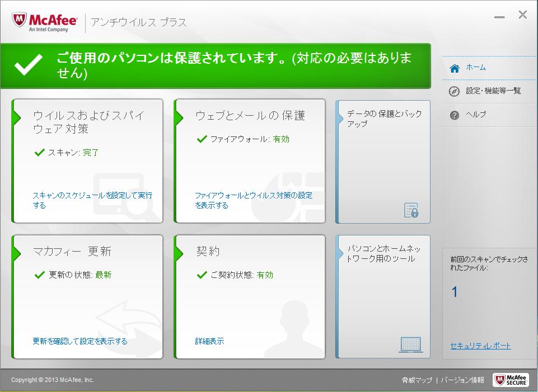Click the ウイルスおよびスパイウェア対策 heading
This screenshot has height=392, width=538.
(88, 122)
